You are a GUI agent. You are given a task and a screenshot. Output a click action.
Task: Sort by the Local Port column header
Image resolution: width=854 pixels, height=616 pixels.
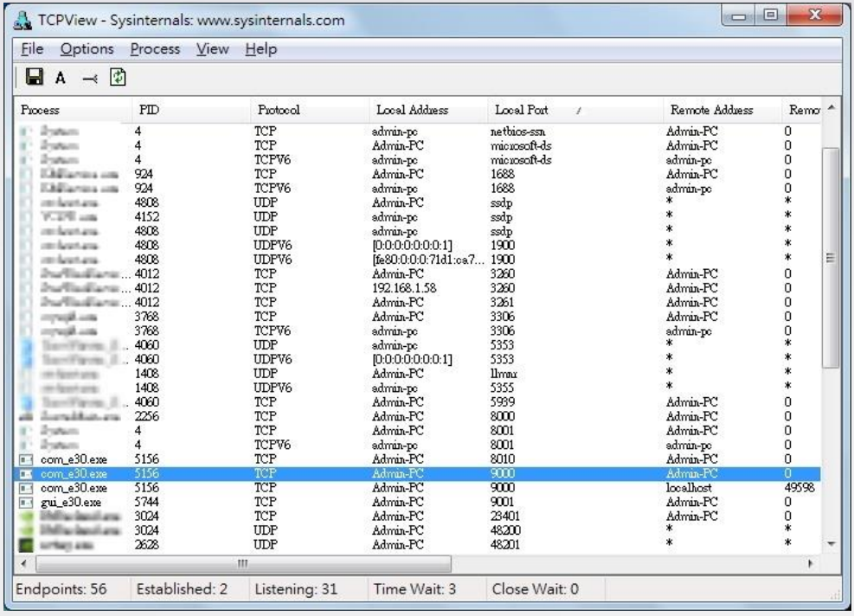[575, 110]
